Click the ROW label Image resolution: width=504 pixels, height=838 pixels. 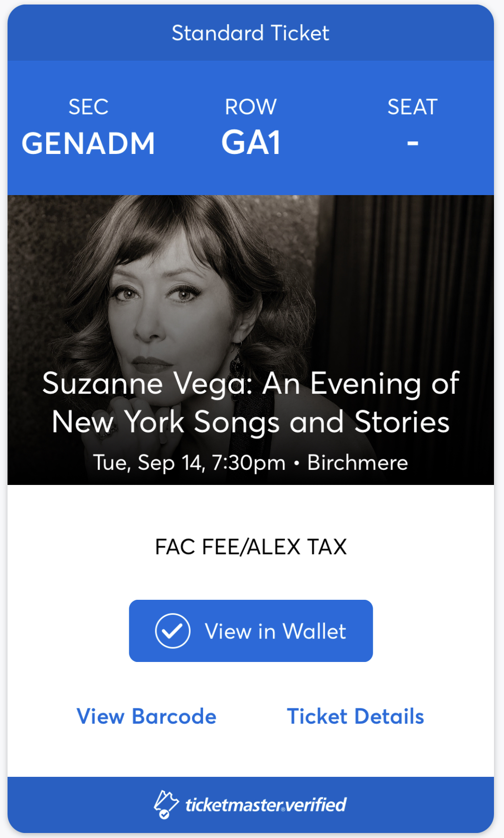251,107
